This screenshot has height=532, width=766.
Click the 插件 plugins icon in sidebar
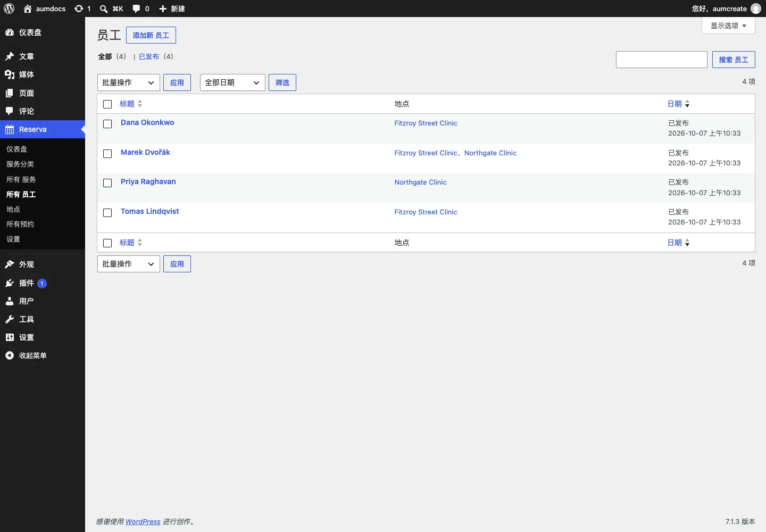click(x=10, y=283)
